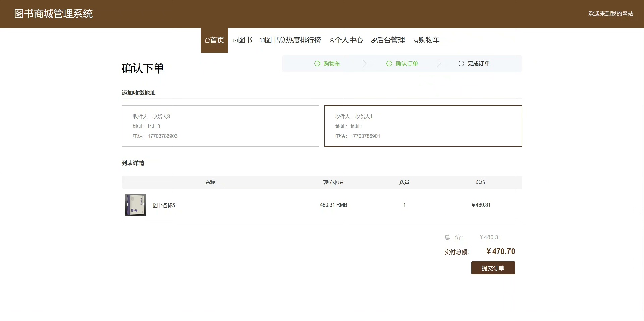644x321 pixels.
Task: Click the user icon beside 个人中心
Action: (x=332, y=40)
